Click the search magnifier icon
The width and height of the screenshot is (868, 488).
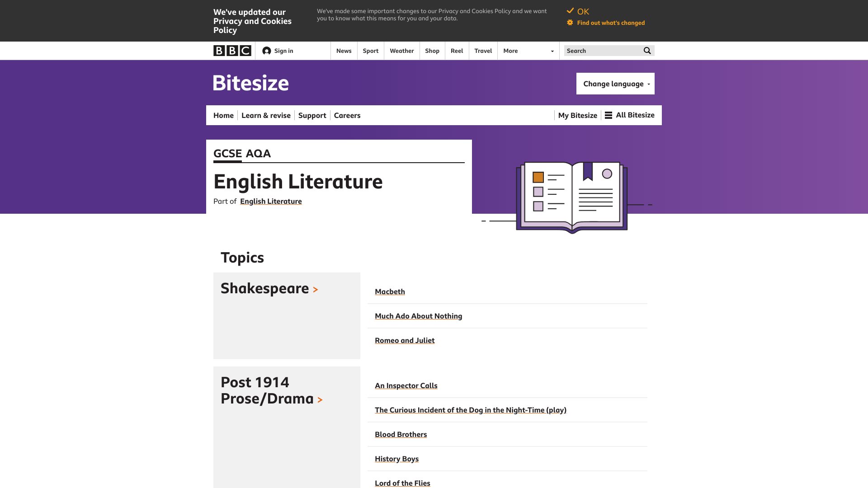click(x=647, y=51)
